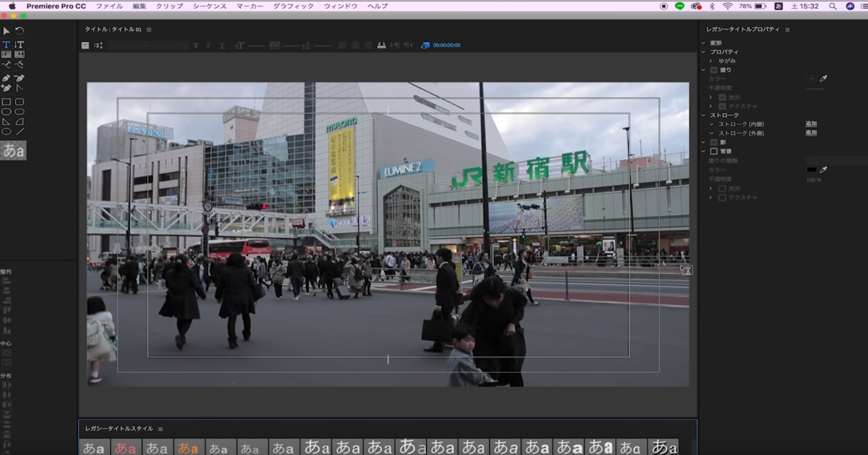
Task: Toggle the 光沢 checkbox under 塗り
Action: [x=722, y=97]
